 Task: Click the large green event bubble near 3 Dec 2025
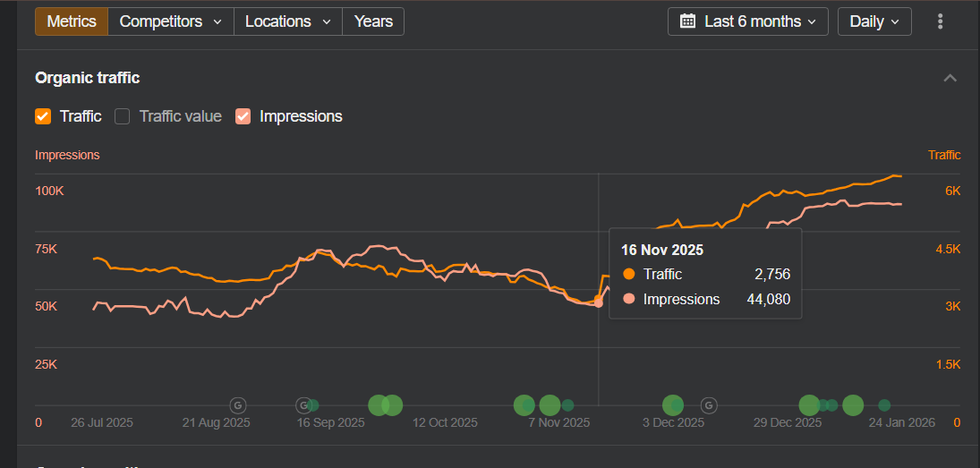(x=672, y=405)
